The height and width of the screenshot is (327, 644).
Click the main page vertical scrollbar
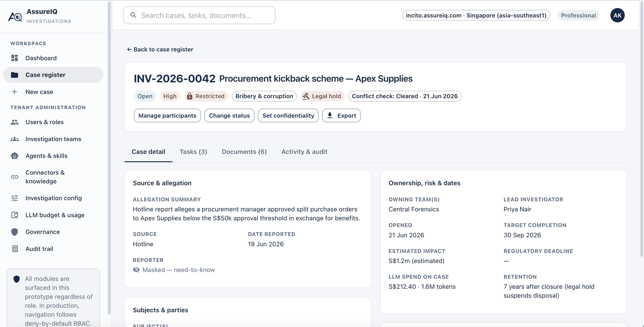tap(642, 130)
